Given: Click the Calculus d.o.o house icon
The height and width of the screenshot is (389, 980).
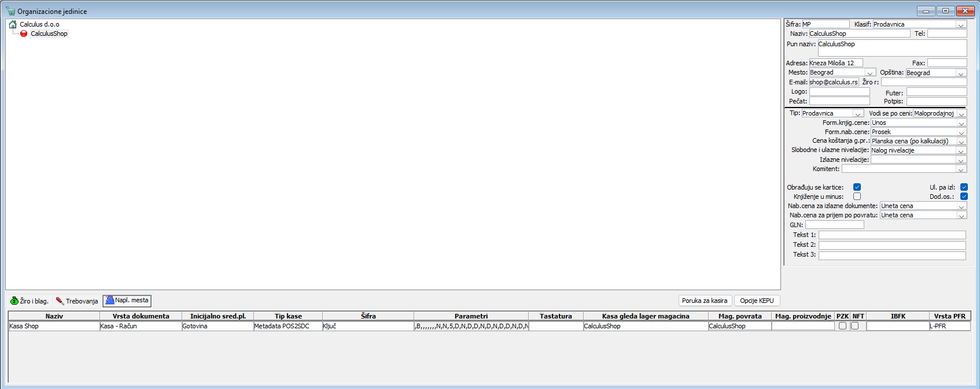Looking at the screenshot, I should (13, 24).
